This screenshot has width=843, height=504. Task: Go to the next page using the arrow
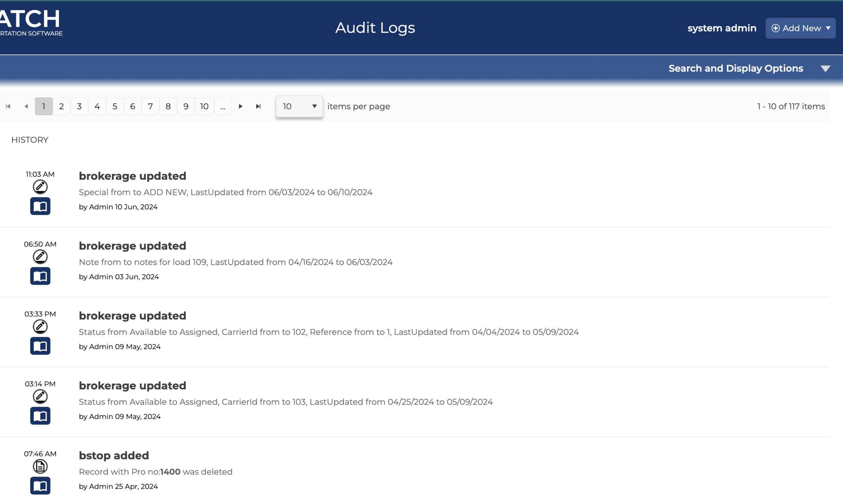(240, 106)
